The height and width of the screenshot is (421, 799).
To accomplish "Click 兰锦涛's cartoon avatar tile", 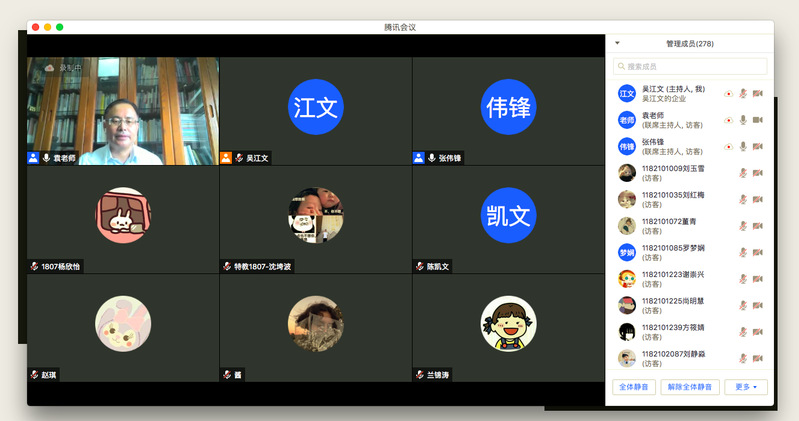I will pos(508,322).
